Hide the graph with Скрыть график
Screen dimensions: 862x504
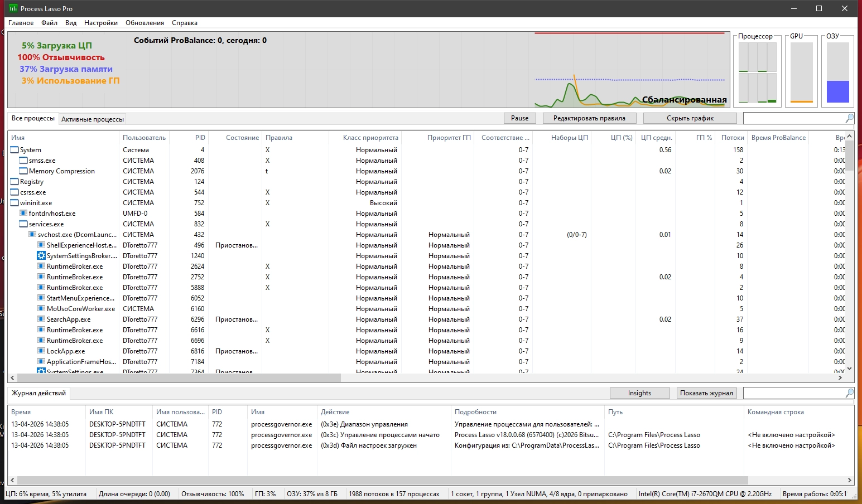click(690, 118)
